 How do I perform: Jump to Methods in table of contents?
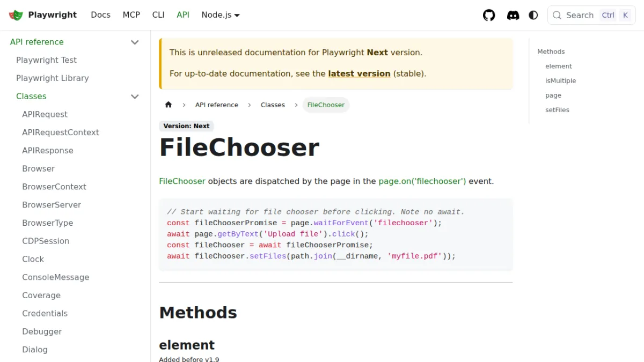(x=551, y=51)
